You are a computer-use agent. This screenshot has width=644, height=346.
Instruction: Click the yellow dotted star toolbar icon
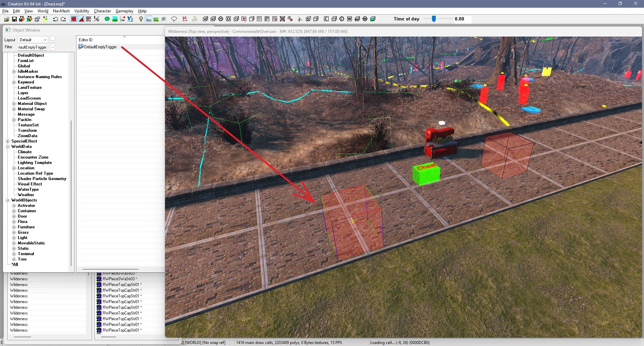coord(195,19)
